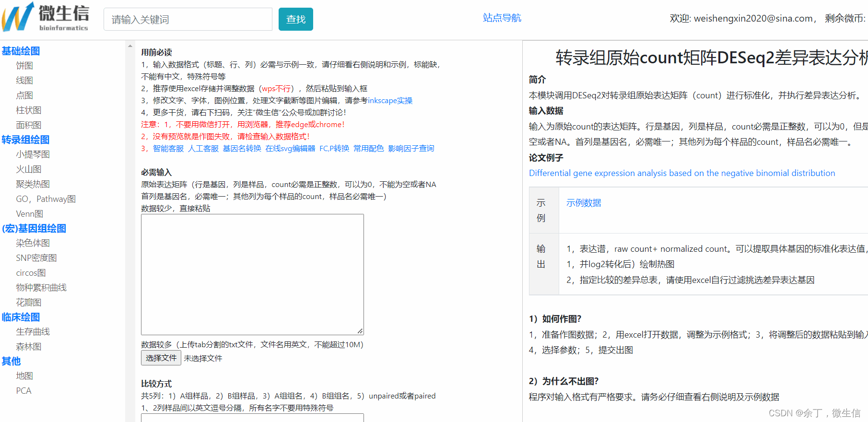The height and width of the screenshot is (422, 868).
Task: Open the 智能客服 link
Action: tap(168, 149)
